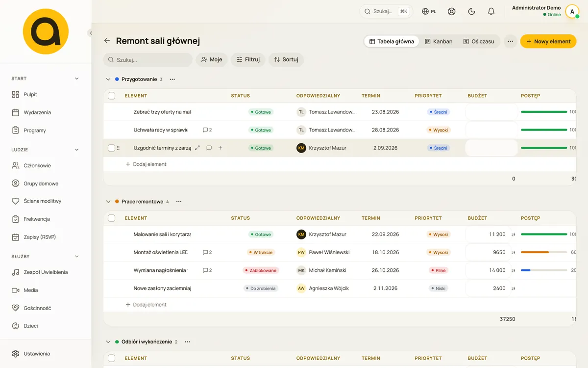This screenshot has height=368, width=588.
Task: Collapse the Przygotowanie group
Action: (x=108, y=79)
